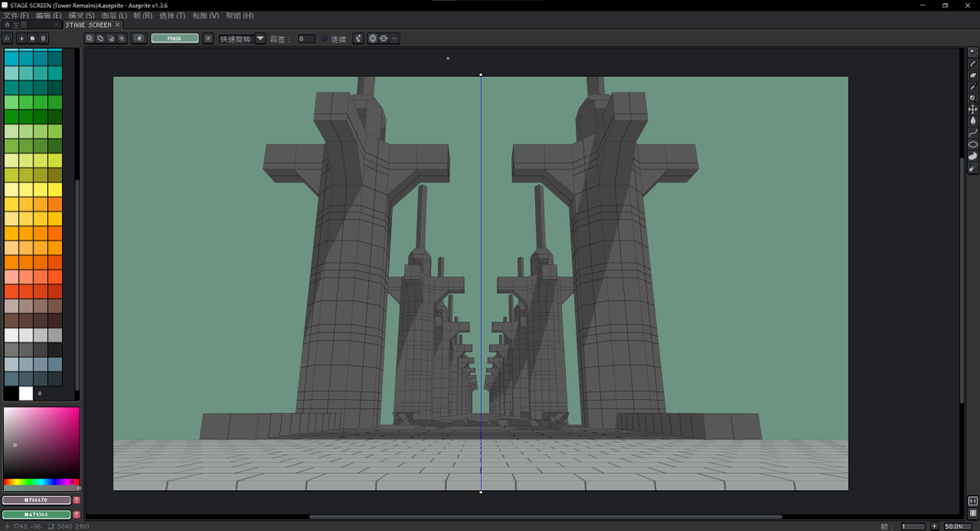Select the Zoom tool

click(x=973, y=98)
